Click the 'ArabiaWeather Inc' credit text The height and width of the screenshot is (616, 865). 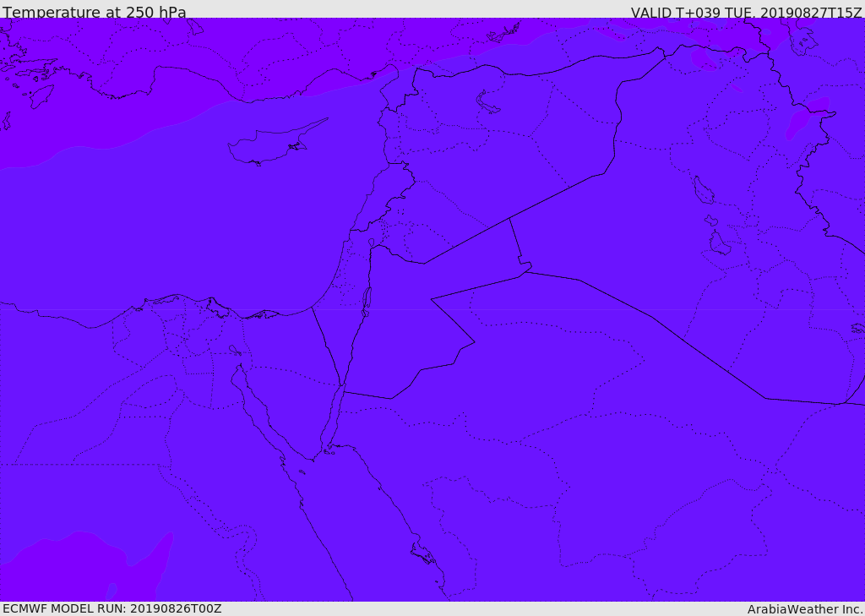point(804,609)
